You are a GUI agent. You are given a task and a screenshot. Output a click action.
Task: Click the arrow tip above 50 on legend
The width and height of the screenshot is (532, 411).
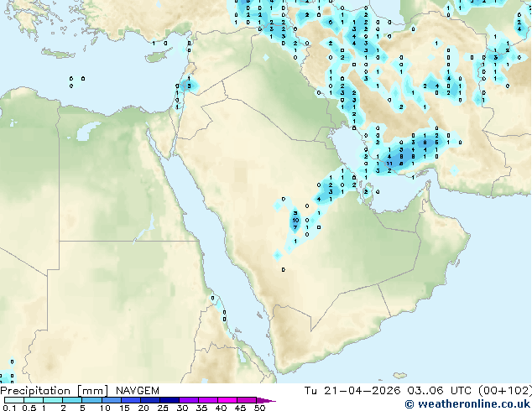point(266,400)
